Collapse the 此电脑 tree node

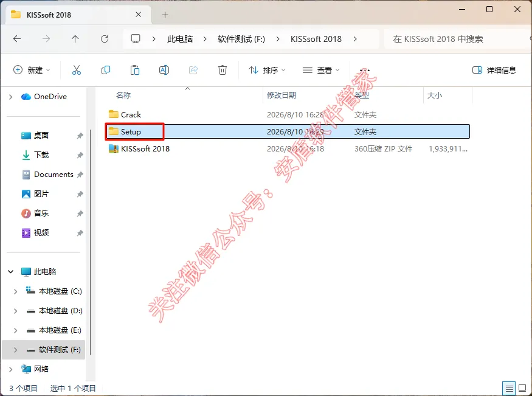pos(11,272)
